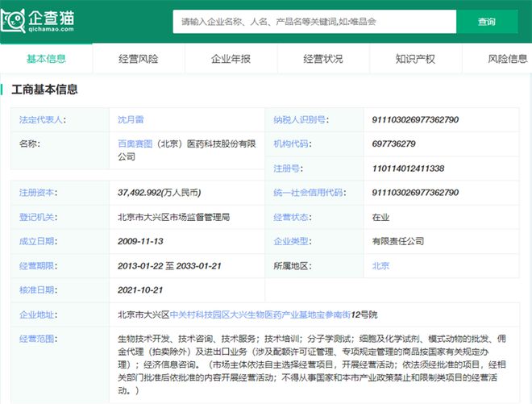Select 北京市大兴区市场监督管理局 registration authority text
Image resolution: width=532 pixels, height=404 pixels.
tap(174, 217)
